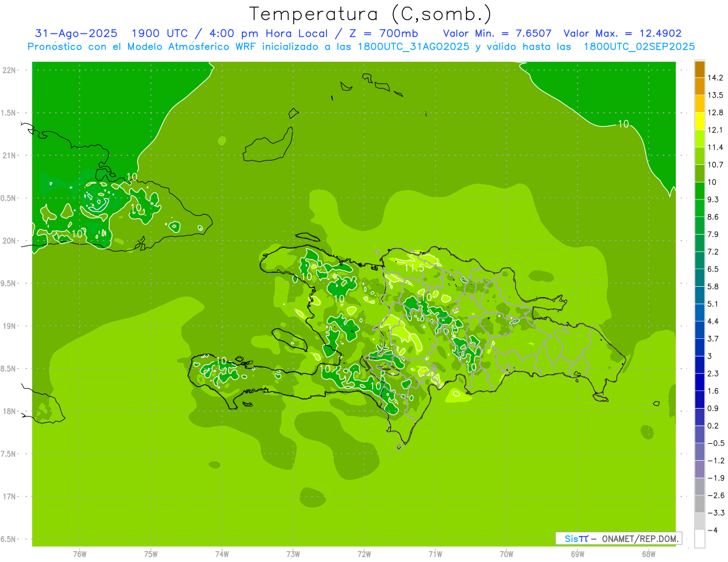Select the '69W' longitude axis label
Image resolution: width=728 pixels, height=562 pixels.
coord(578,554)
